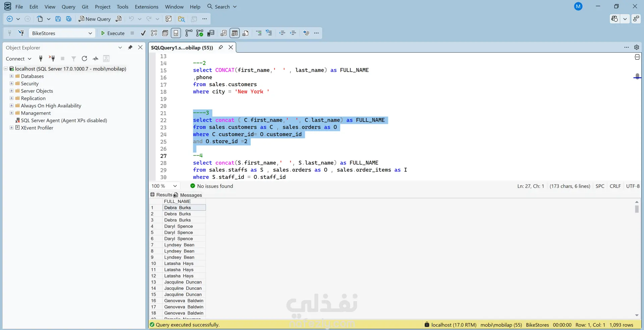644x330 pixels.
Task: Expand the Replication node
Action: 11,98
